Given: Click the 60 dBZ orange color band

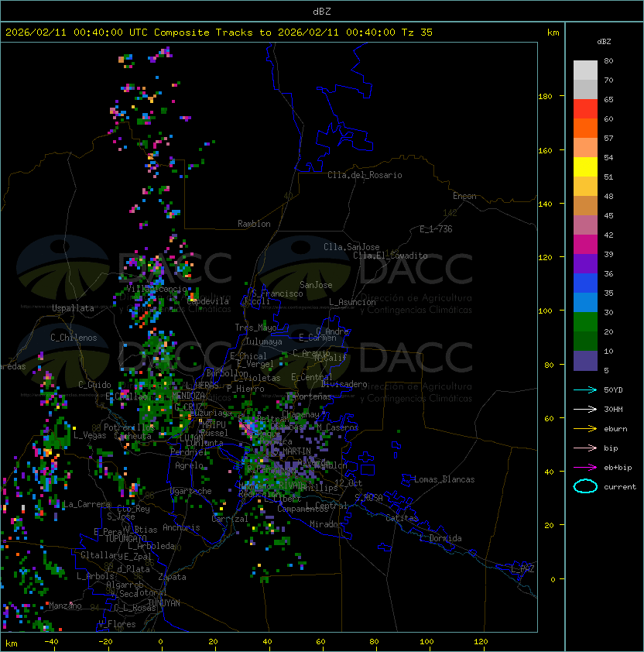Looking at the screenshot, I should (585, 128).
